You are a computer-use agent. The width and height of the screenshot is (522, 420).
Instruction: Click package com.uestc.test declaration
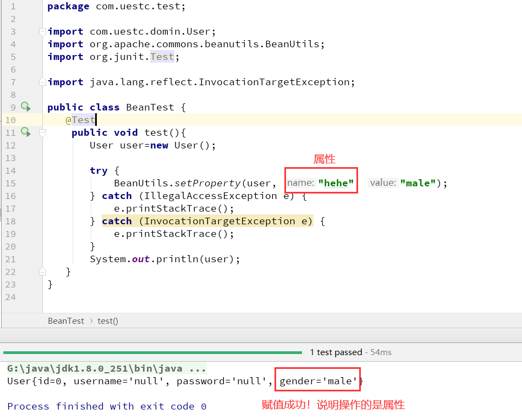click(x=116, y=6)
